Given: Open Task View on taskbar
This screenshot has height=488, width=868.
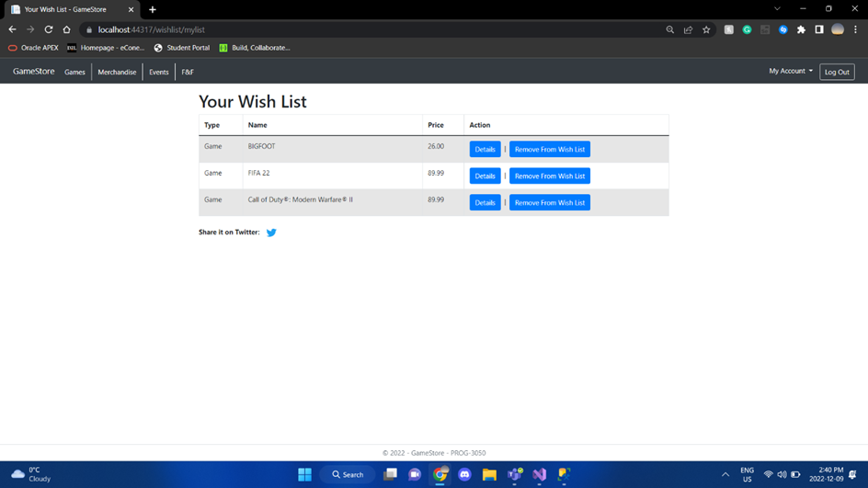Looking at the screenshot, I should [390, 475].
